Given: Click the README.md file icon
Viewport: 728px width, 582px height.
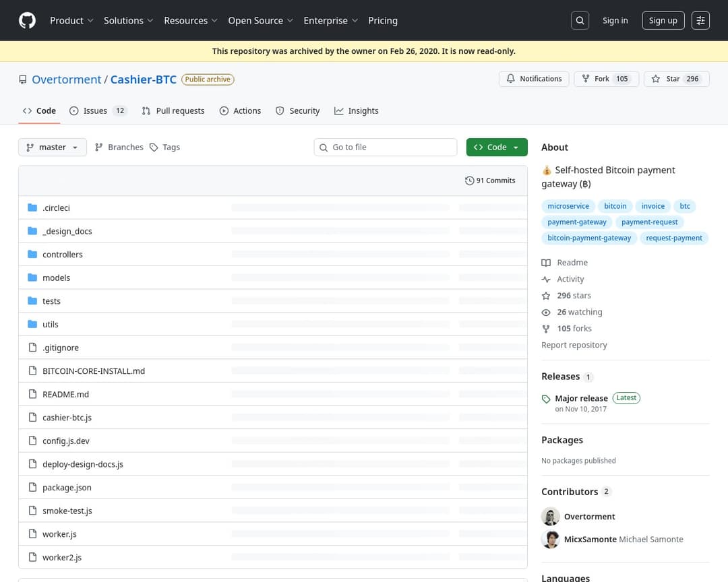Looking at the screenshot, I should pos(32,394).
